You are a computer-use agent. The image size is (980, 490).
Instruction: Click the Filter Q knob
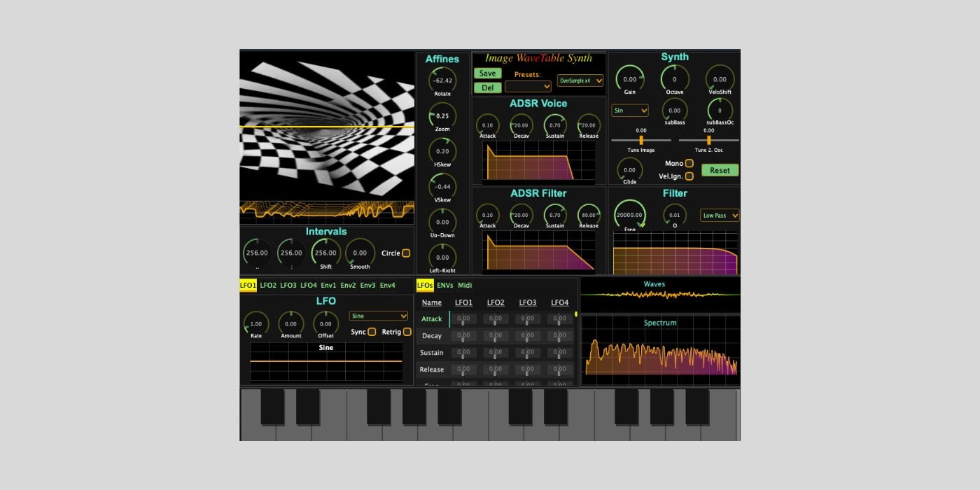(675, 215)
